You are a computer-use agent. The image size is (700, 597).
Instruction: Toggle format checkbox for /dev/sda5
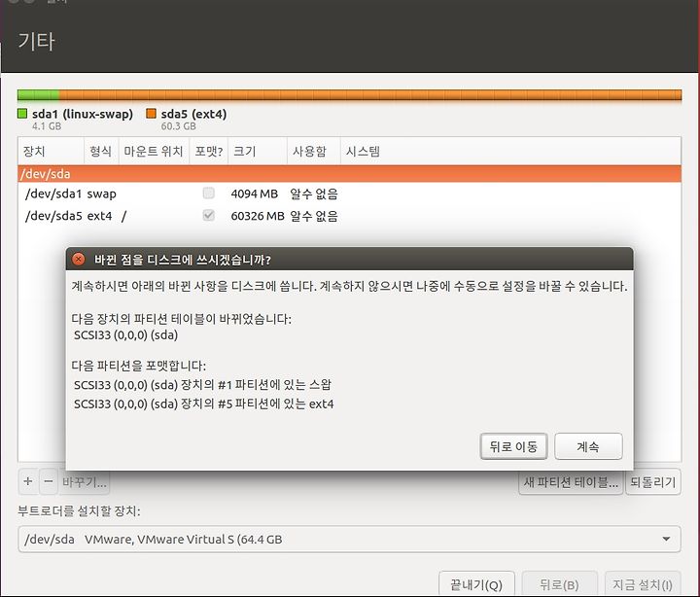[208, 216]
